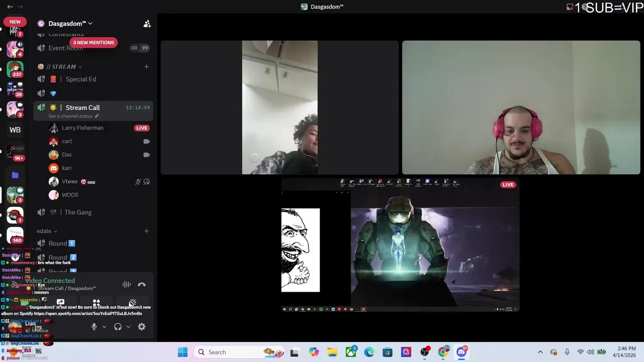This screenshot has width=644, height=362.
Task: Open server icon with 35 badge
Action: click(x=15, y=89)
